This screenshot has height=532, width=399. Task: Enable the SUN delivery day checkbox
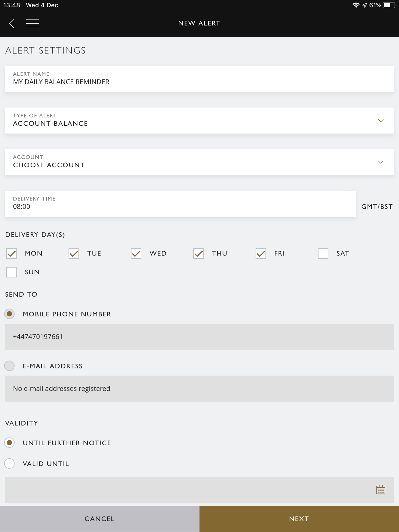coord(11,272)
